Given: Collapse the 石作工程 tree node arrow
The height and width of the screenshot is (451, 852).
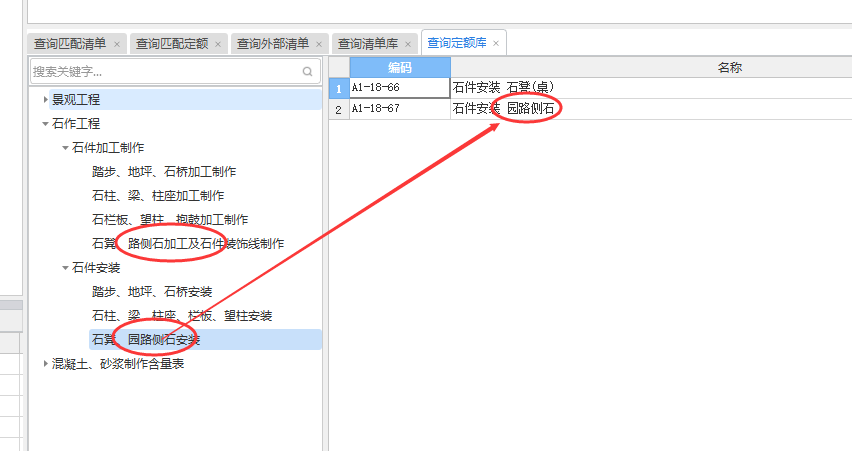Looking at the screenshot, I should 45,123.
